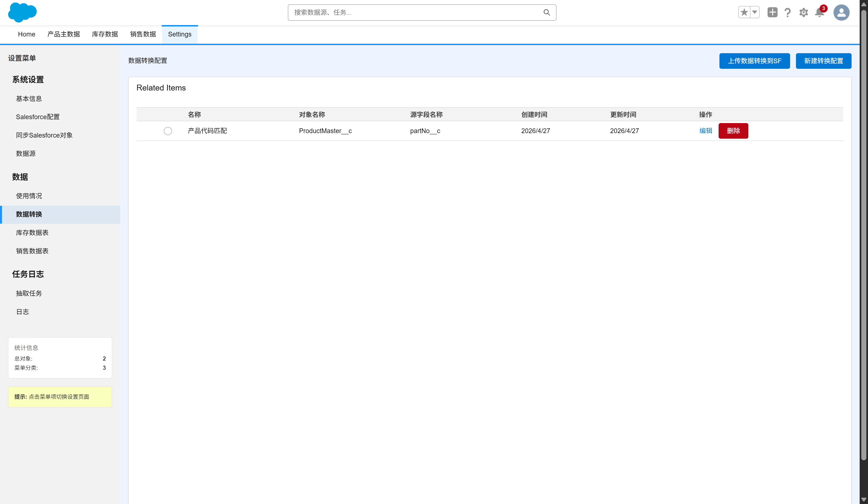Open 抽取任务 under 任务日志
Screen dimensions: 868x504
click(29, 293)
